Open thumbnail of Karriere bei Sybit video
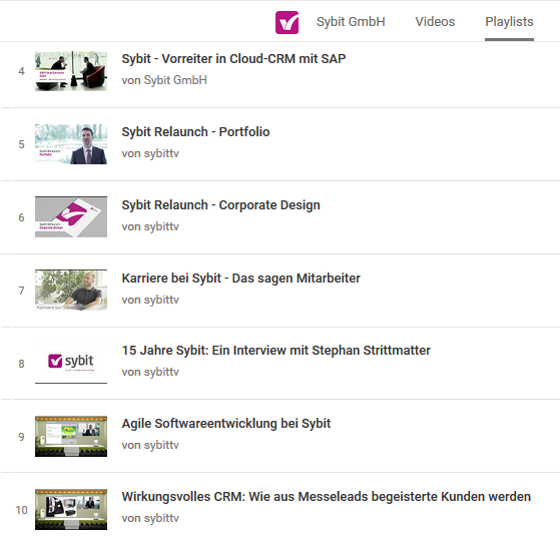The image size is (560, 543). pyautogui.click(x=71, y=290)
